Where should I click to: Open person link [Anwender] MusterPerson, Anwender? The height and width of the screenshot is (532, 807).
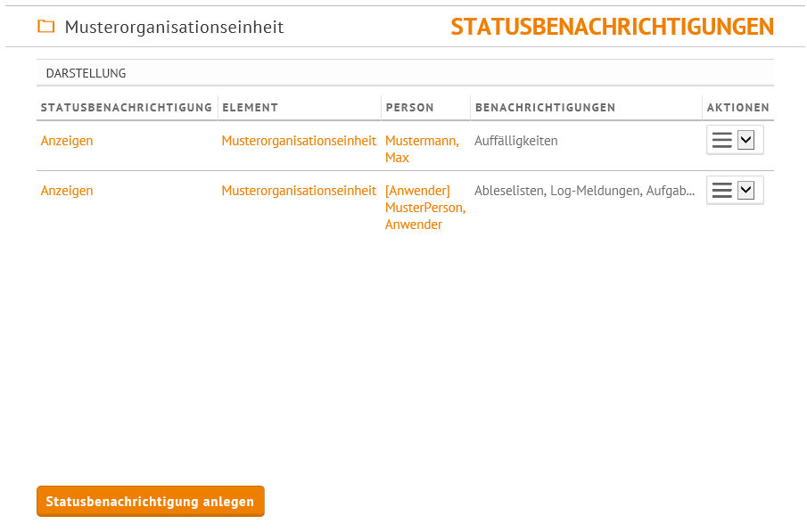tap(425, 208)
